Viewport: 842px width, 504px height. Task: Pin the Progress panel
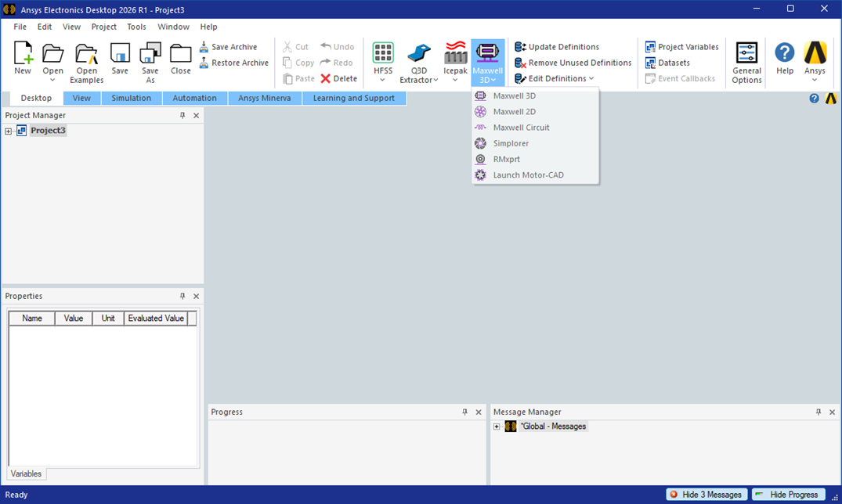465,412
